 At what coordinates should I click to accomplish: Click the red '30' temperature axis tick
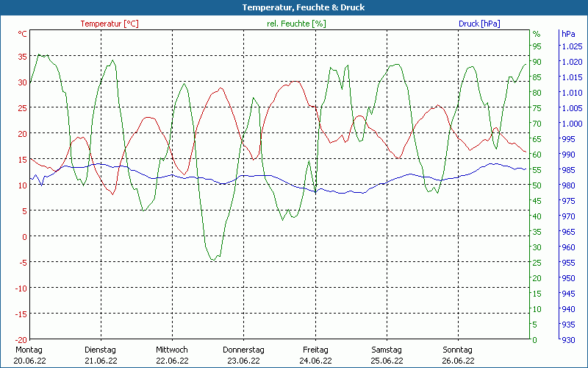click(23, 82)
